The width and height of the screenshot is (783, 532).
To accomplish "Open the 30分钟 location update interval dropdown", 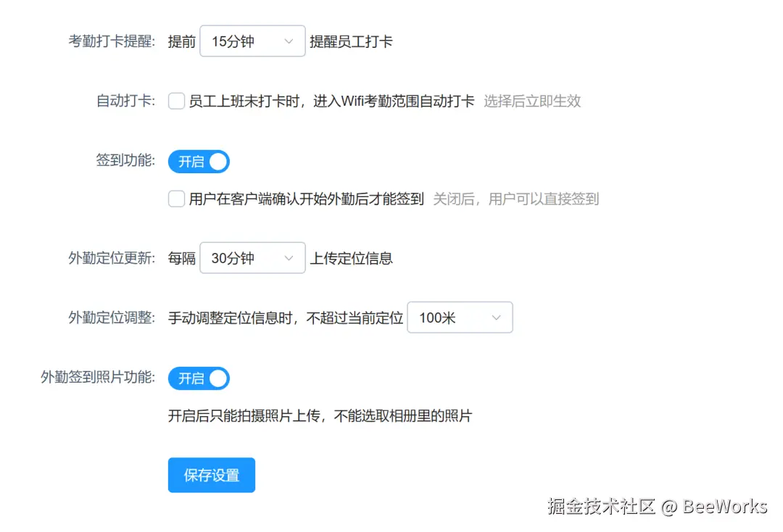I will 252,257.
